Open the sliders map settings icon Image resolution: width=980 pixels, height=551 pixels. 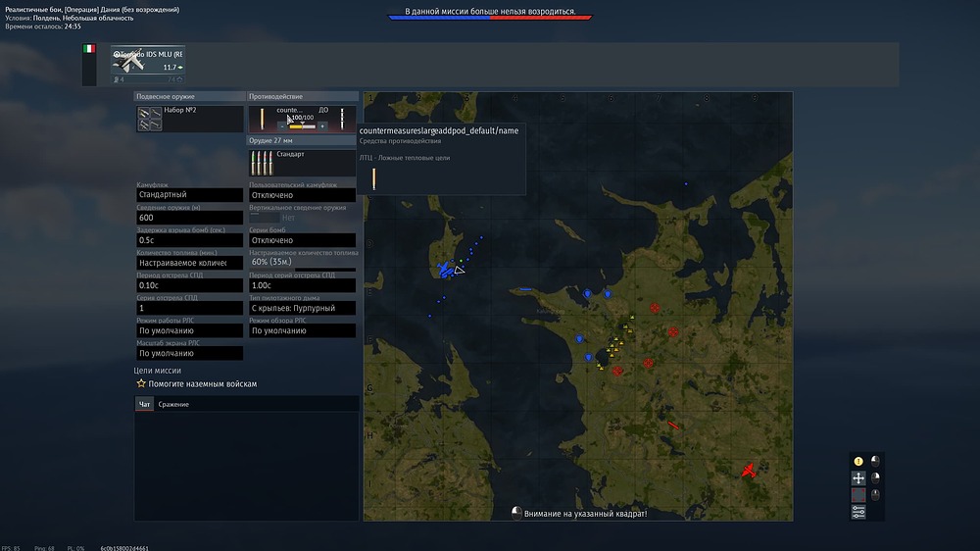858,512
